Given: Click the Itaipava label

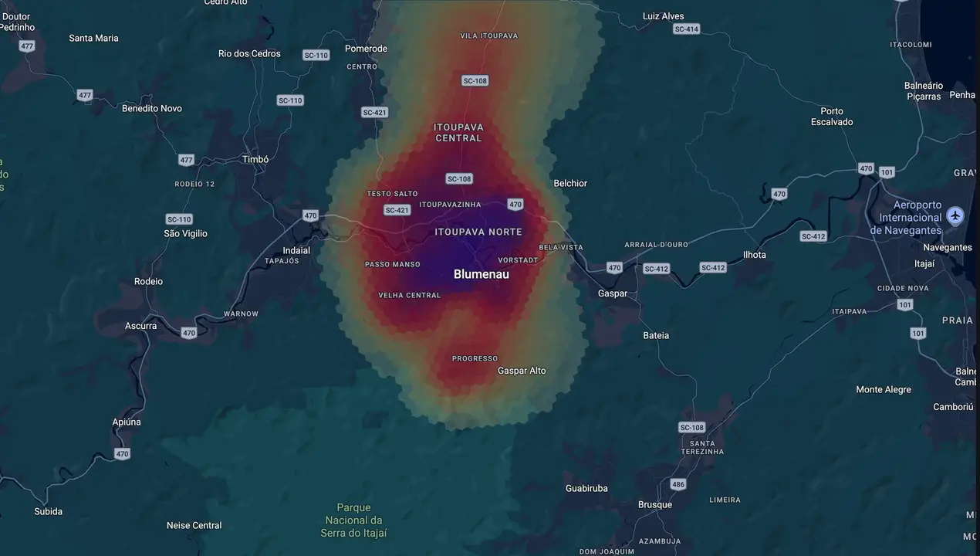Looking at the screenshot, I should 849,311.
